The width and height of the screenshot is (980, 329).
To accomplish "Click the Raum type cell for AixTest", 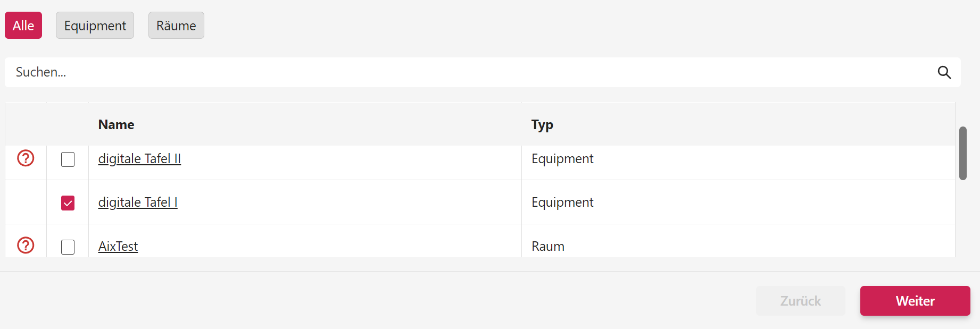I will pos(548,247).
